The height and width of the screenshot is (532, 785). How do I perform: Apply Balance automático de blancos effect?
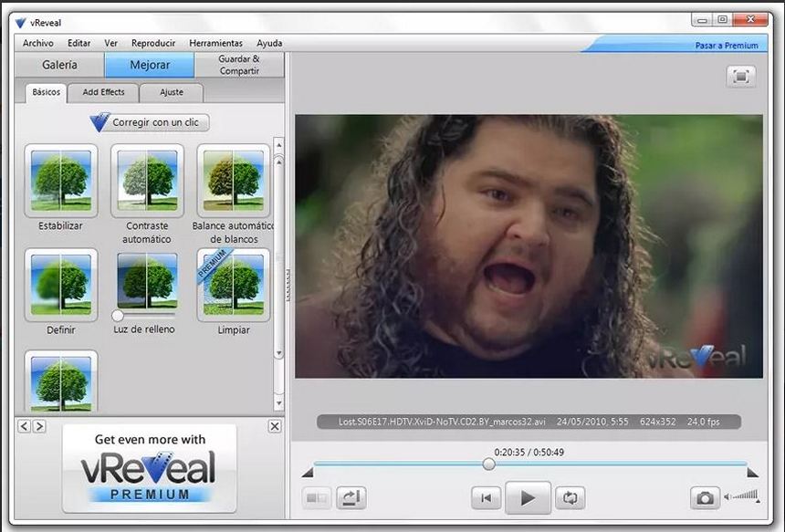tap(234, 181)
